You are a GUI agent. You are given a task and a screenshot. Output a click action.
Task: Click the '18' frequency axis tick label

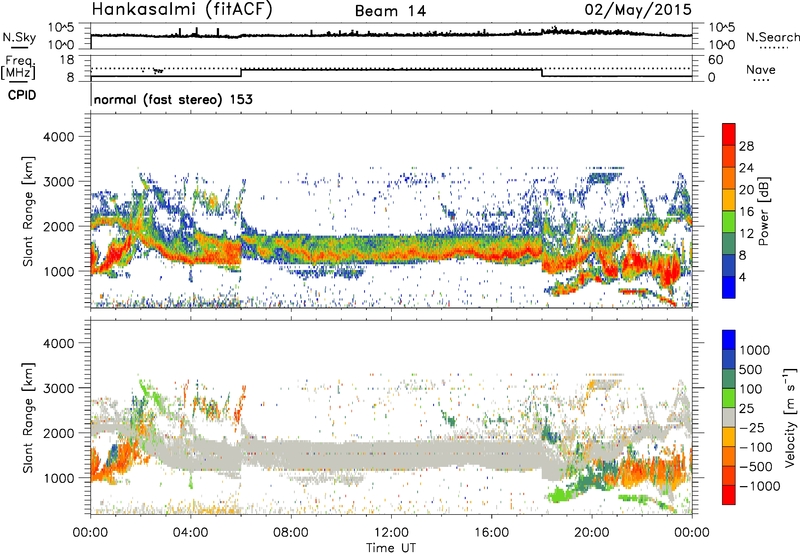tap(67, 60)
